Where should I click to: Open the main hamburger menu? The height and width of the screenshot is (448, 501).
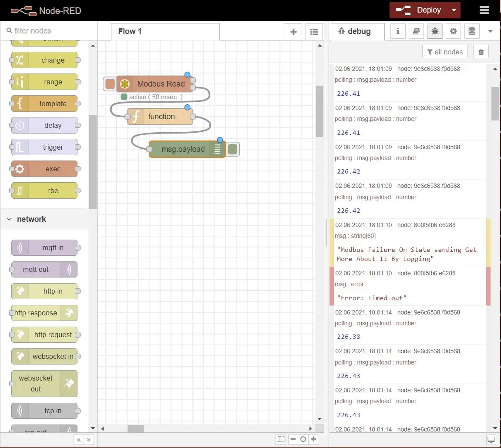click(x=484, y=10)
